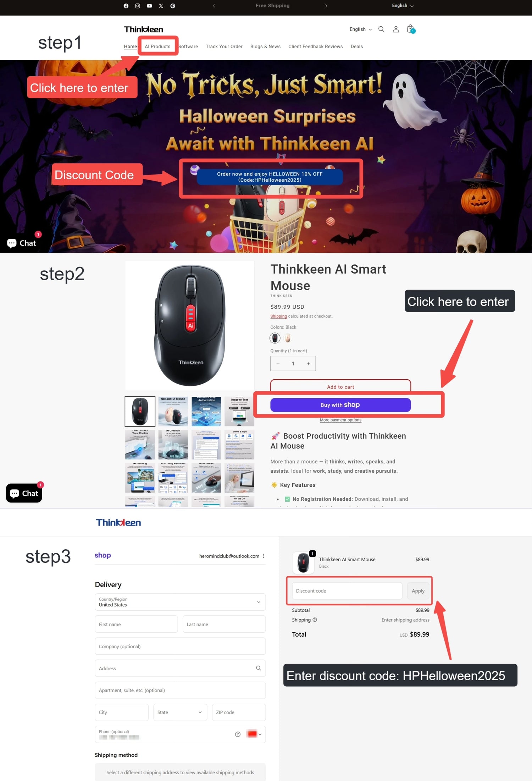Open the account profile icon
The image size is (532, 781).
[x=396, y=29]
